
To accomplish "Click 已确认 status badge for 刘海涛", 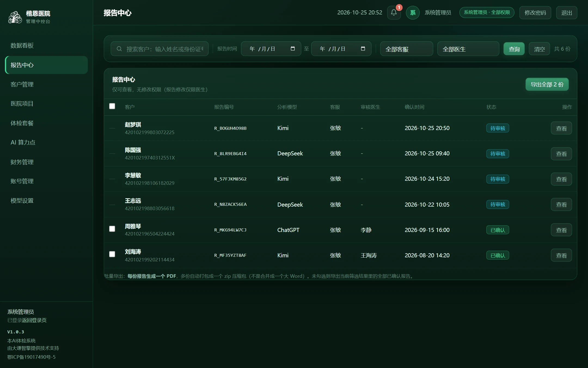I will 498,255.
